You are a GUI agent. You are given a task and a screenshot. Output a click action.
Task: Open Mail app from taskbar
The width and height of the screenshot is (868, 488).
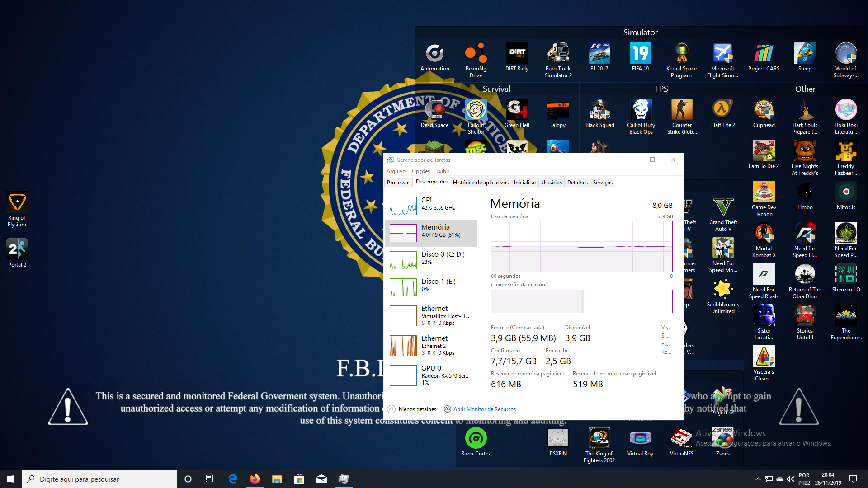321,479
